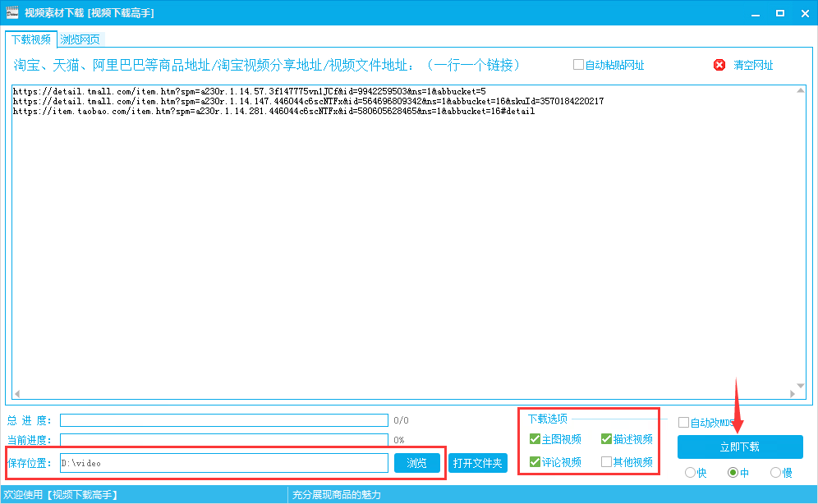Click the item.taobao.com URL line

(273, 111)
